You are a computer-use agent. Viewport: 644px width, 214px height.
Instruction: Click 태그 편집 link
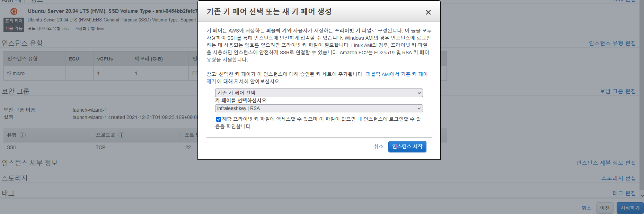[624, 193]
